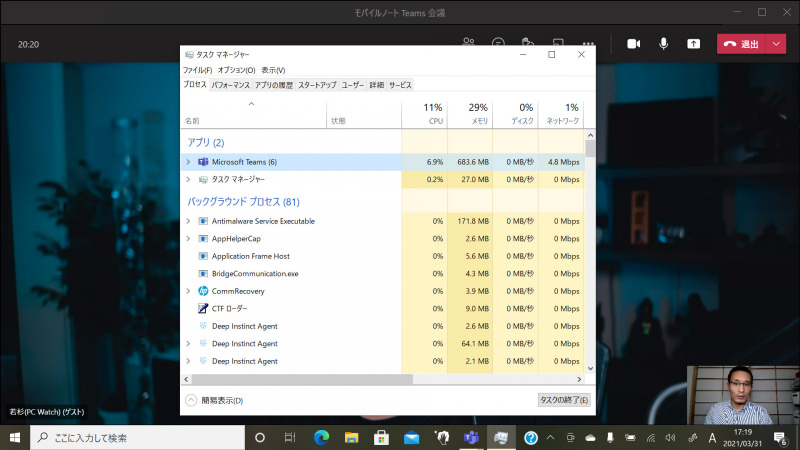Show hidden system tray icons
The height and width of the screenshot is (450, 800).
point(551,438)
